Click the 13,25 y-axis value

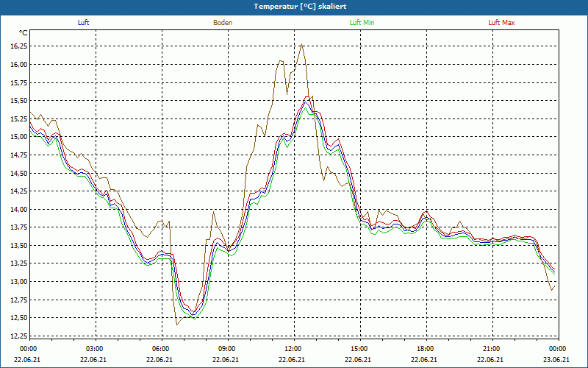tap(21, 263)
